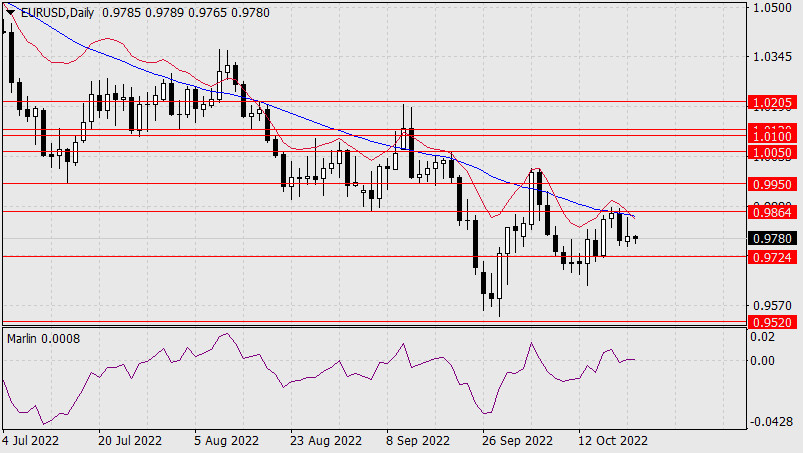The height and width of the screenshot is (453, 803).
Task: Click the 4 Jul 2022 date label
Action: pyautogui.click(x=31, y=441)
